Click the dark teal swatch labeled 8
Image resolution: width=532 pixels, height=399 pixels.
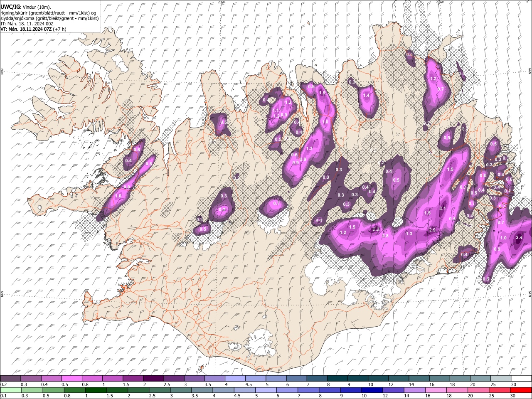tap(337, 378)
